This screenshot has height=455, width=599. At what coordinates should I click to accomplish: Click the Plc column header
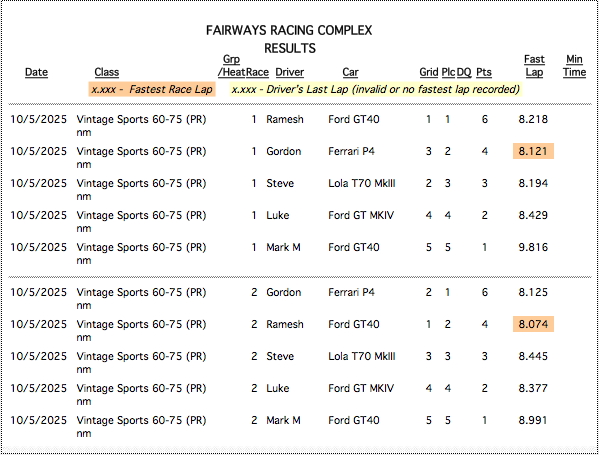(x=448, y=72)
